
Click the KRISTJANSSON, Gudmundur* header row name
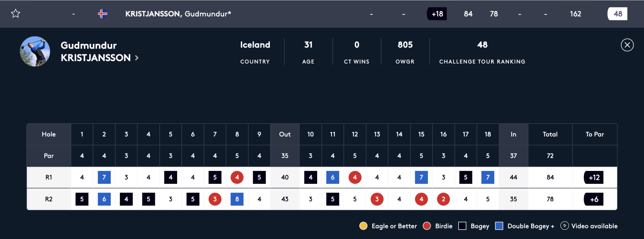click(x=178, y=14)
